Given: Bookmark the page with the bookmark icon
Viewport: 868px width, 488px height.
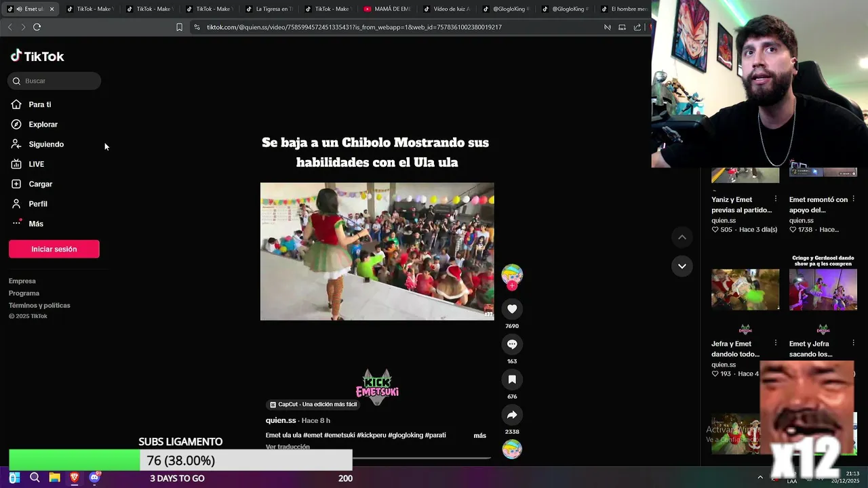Looking at the screenshot, I should [179, 27].
